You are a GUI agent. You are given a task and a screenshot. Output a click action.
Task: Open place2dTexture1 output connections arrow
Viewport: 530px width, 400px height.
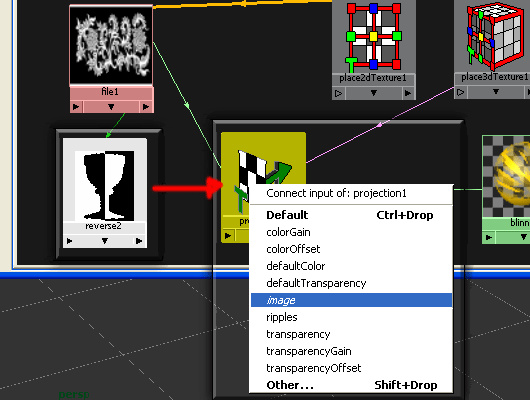408,93
